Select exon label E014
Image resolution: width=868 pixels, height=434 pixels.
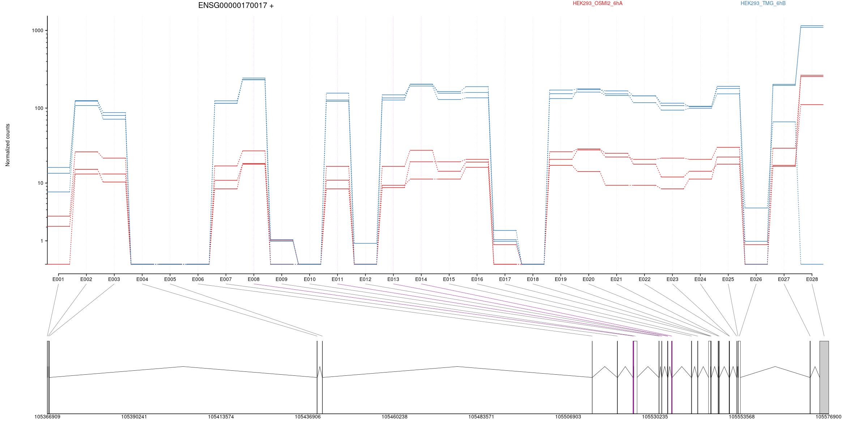point(421,279)
